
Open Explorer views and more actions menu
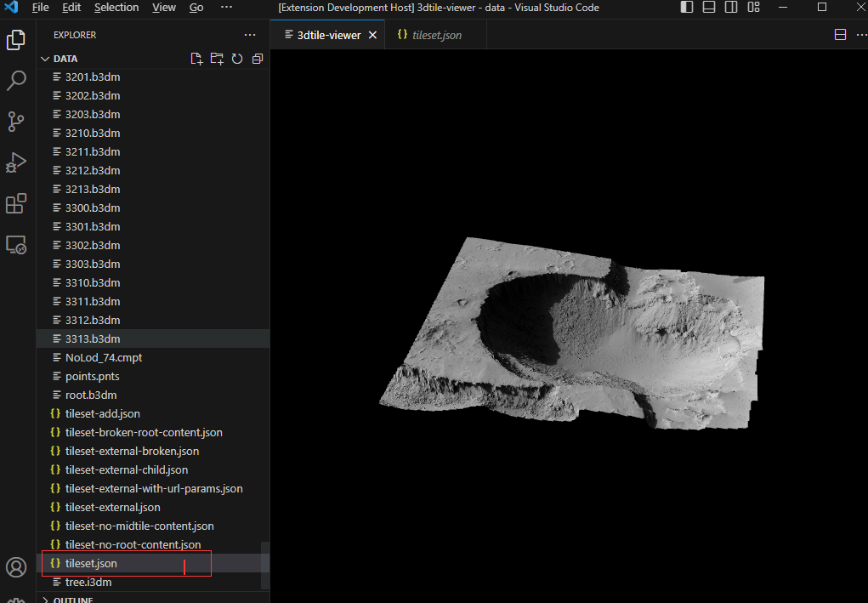tap(250, 35)
